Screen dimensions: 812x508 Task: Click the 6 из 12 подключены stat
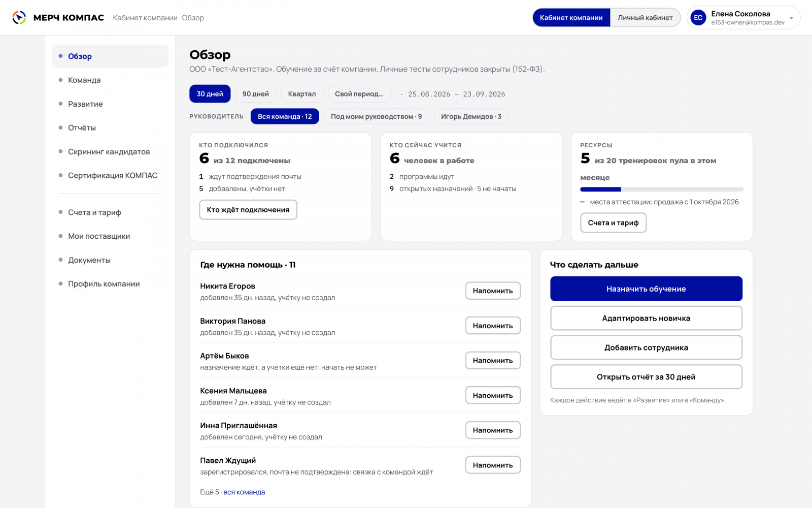click(245, 159)
